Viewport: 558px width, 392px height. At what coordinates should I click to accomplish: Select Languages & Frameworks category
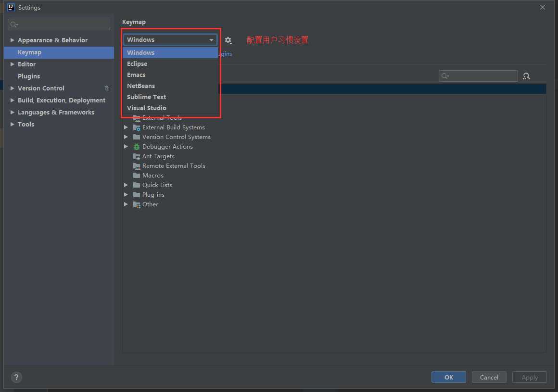59,113
